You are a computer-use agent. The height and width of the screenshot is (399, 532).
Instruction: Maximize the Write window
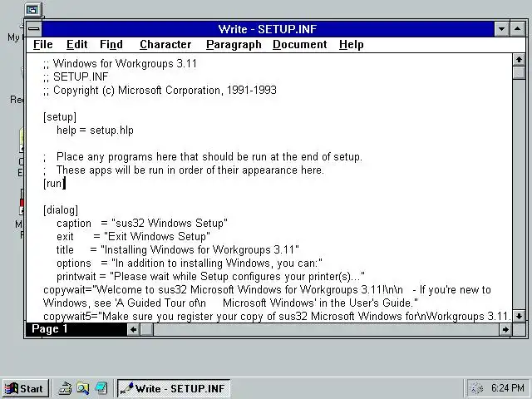click(x=517, y=29)
